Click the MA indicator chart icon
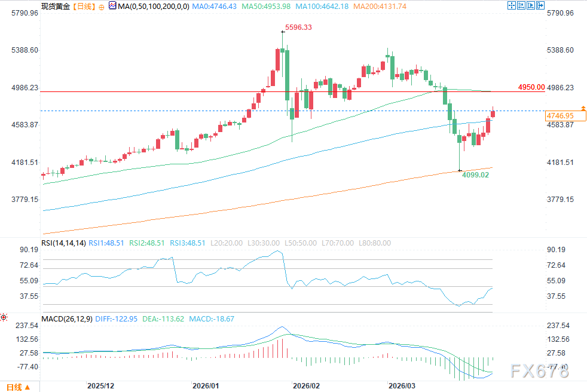 (x=112, y=7)
